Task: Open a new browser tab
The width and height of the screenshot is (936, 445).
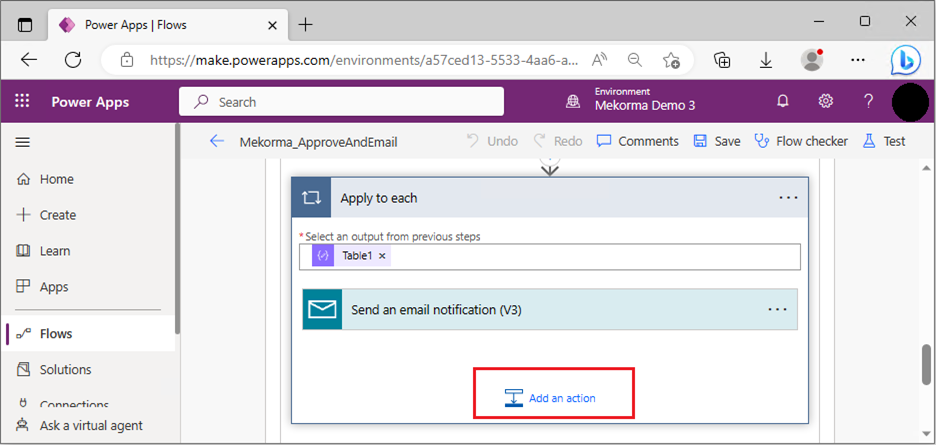Action: click(305, 24)
